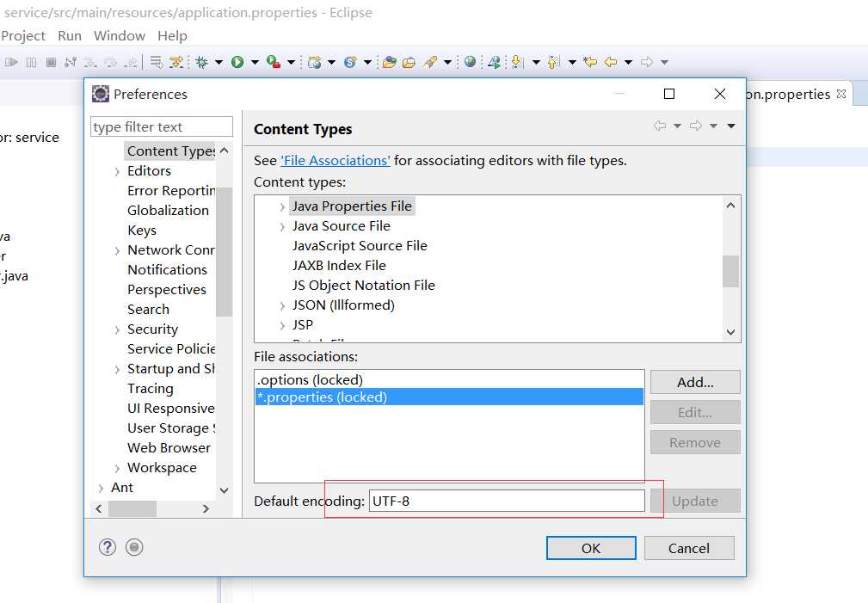Image resolution: width=868 pixels, height=603 pixels.
Task: Click the type filter text field
Action: 162,126
